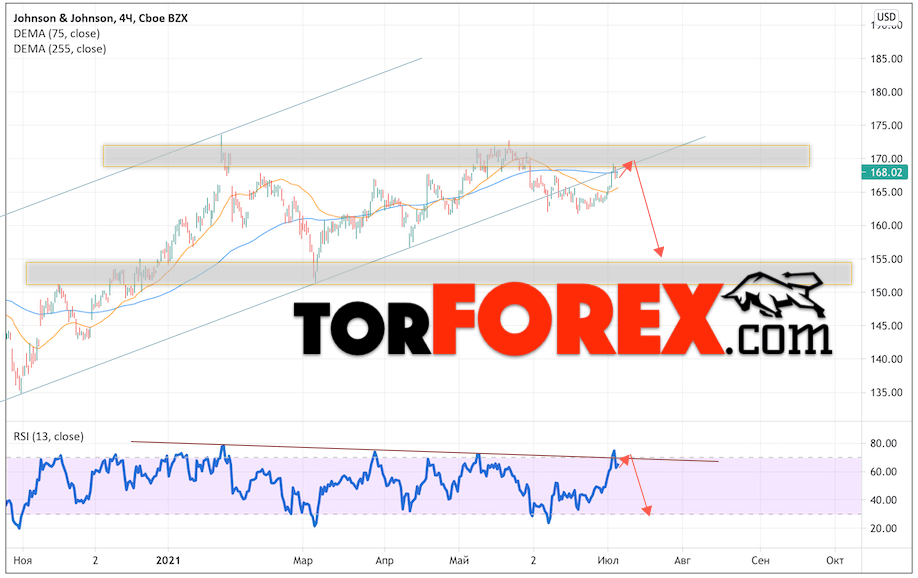Screen dimensions: 918x578
Task: Select the DEMA (75, close) indicator label
Action: point(57,33)
